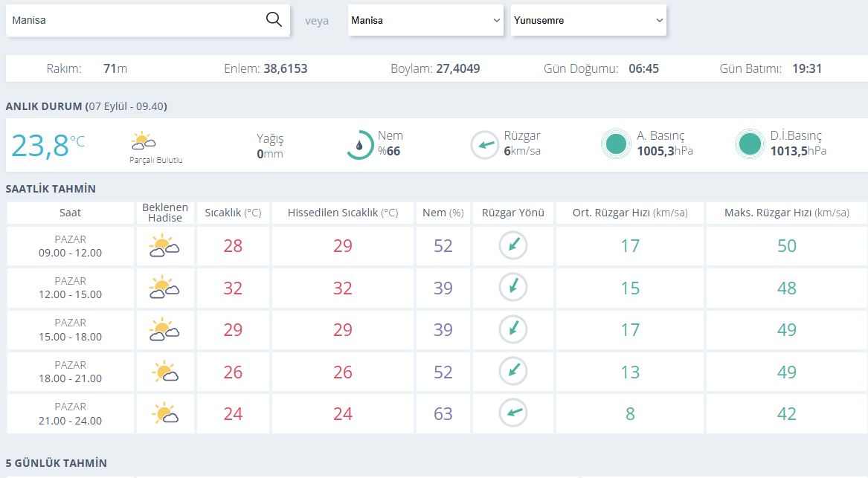868x478 pixels.
Task: Click max wind speed 42 value
Action: pos(787,414)
